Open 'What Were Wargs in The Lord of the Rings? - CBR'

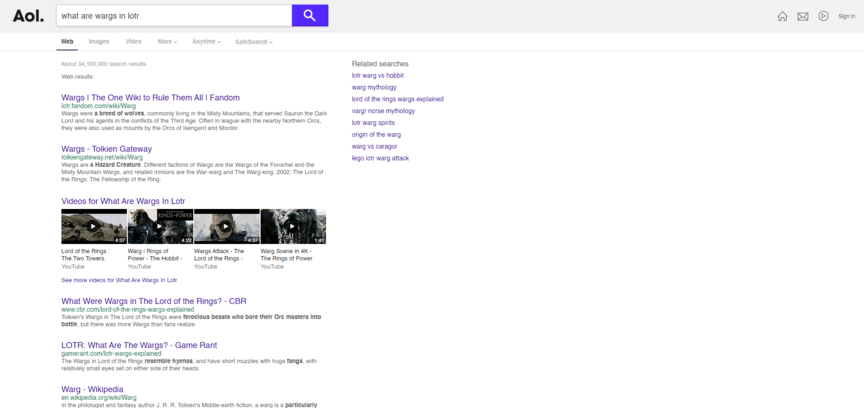(154, 301)
